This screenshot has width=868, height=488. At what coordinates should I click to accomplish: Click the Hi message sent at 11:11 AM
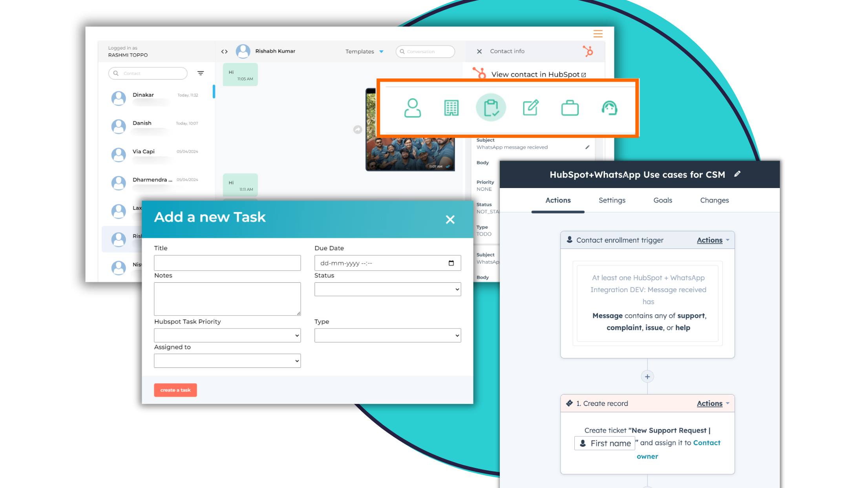coord(240,185)
